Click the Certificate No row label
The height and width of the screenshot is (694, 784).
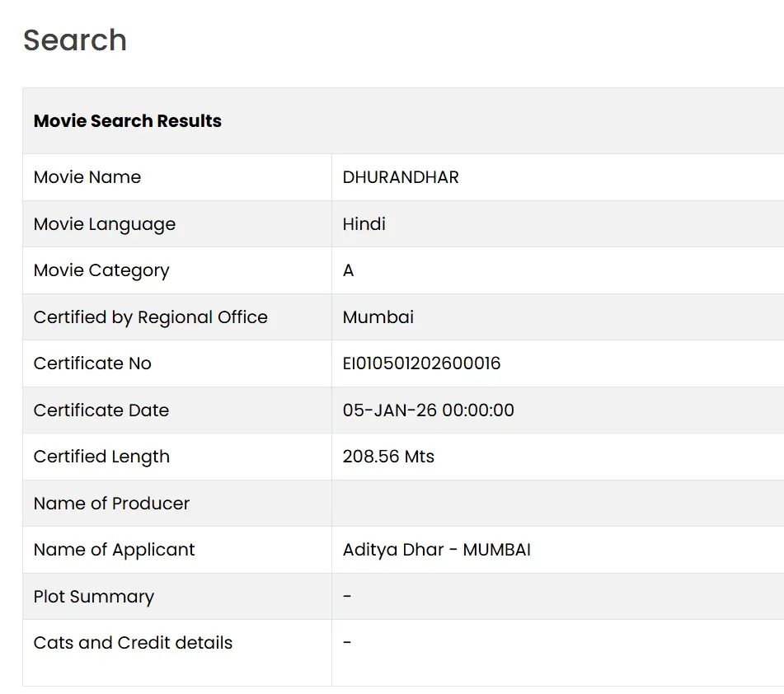(92, 363)
